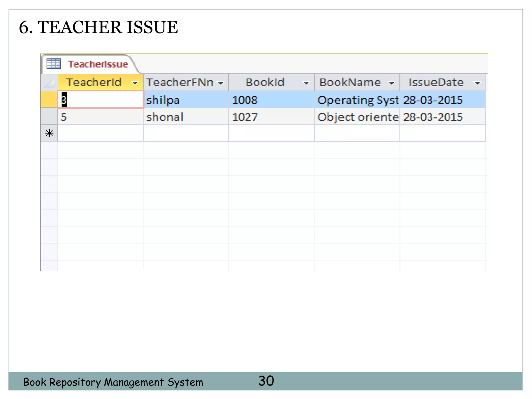Open the BookId column dropdown arrow
The image size is (532, 399).
click(306, 83)
